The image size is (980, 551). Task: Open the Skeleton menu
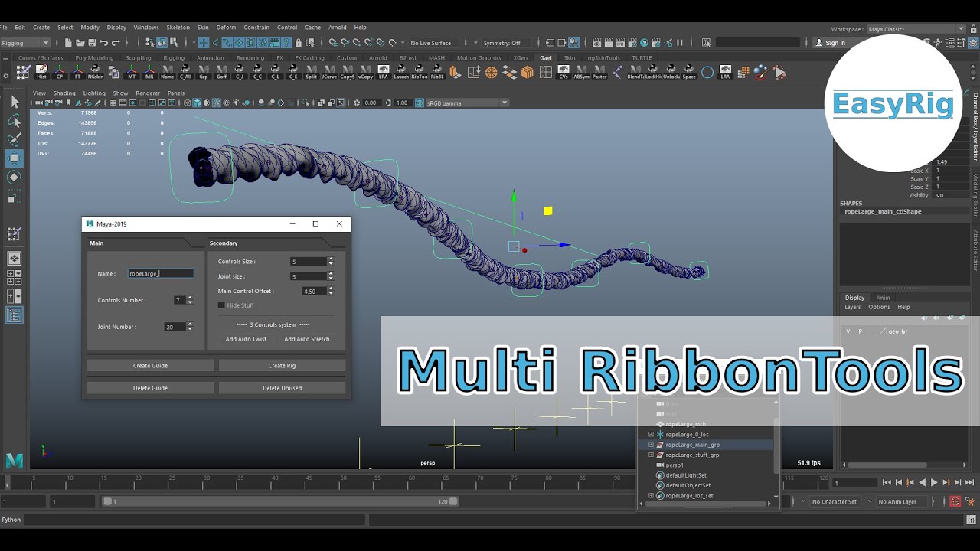178,28
